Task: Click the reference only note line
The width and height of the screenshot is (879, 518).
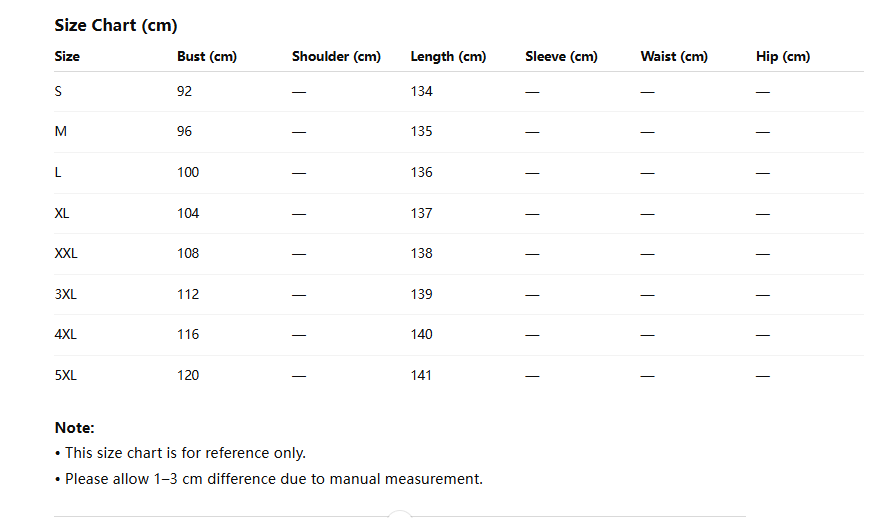Action: [x=180, y=453]
